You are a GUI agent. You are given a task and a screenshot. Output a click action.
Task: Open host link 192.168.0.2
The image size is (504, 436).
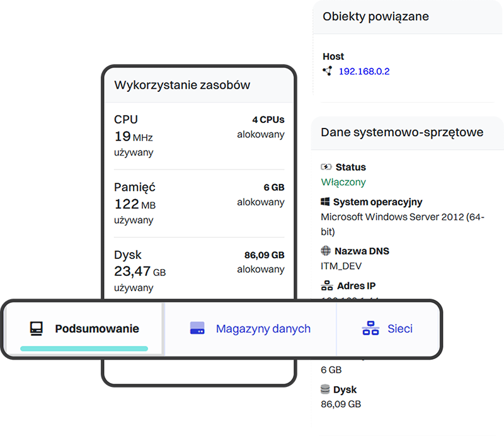click(364, 71)
